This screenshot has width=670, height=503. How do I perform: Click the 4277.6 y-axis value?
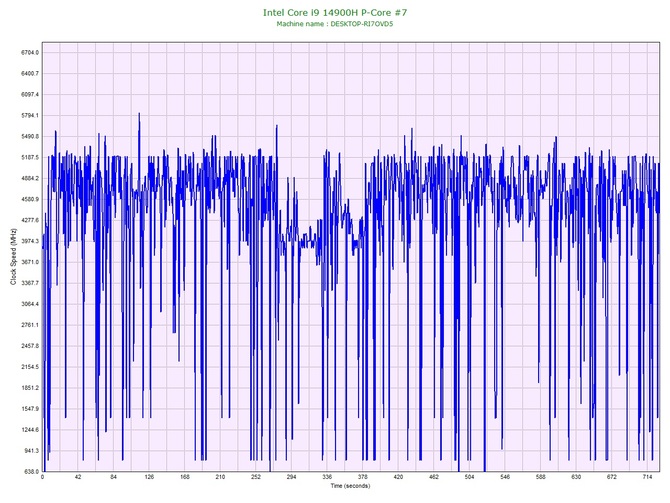click(x=30, y=220)
